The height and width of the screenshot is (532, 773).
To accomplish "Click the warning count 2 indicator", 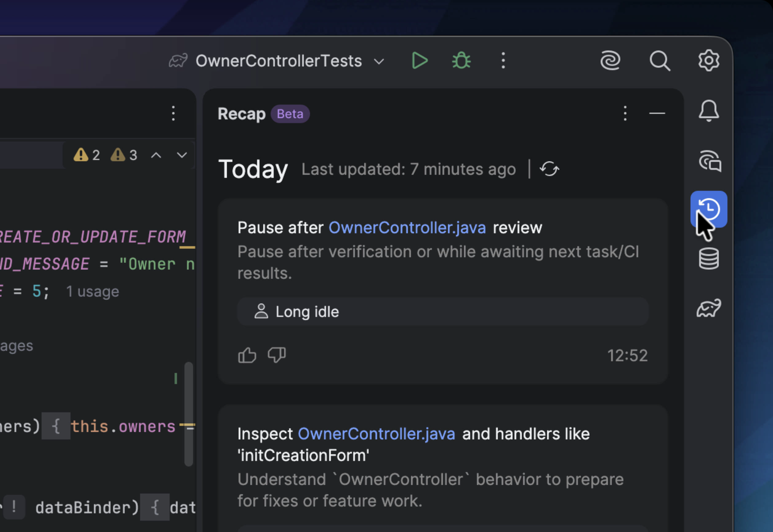I will point(87,155).
